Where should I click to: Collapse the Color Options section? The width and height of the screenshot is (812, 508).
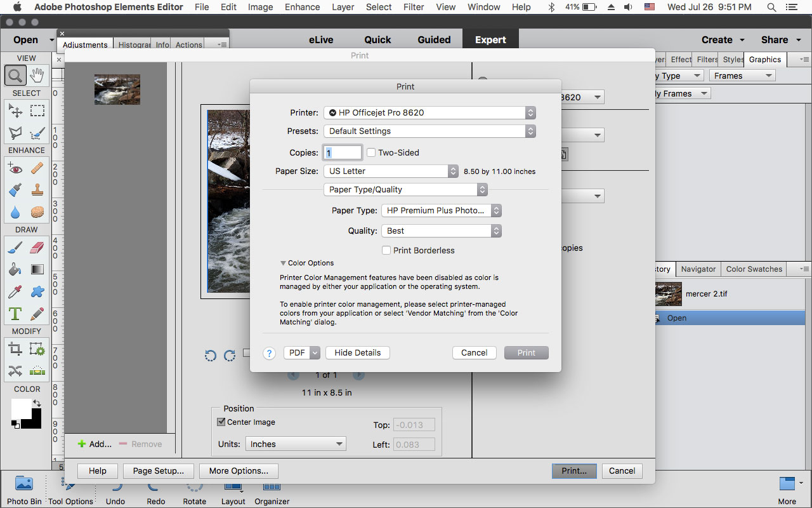[x=284, y=263]
